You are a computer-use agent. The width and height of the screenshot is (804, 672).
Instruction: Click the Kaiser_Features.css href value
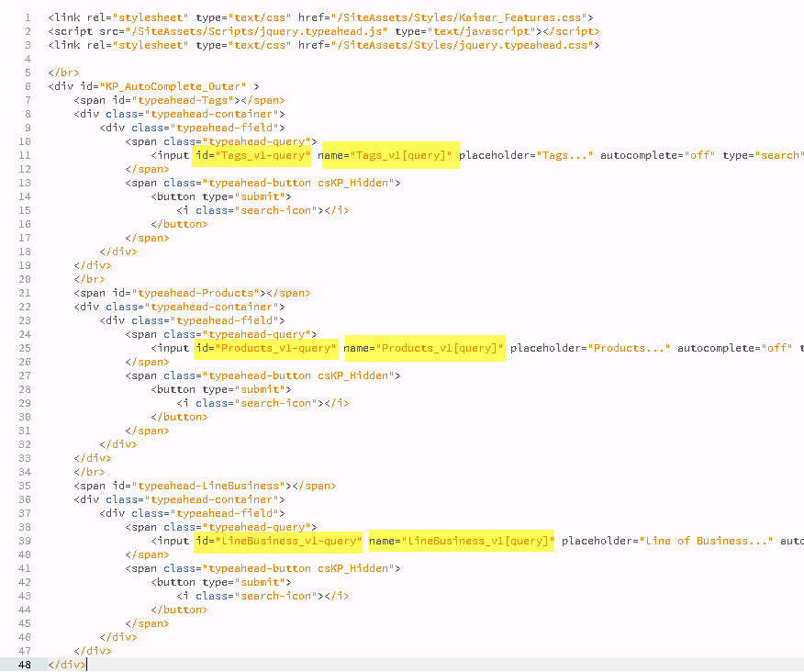coord(462,18)
